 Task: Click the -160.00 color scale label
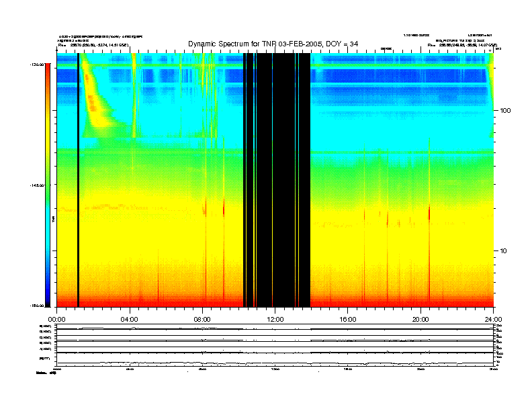pyautogui.click(x=36, y=306)
